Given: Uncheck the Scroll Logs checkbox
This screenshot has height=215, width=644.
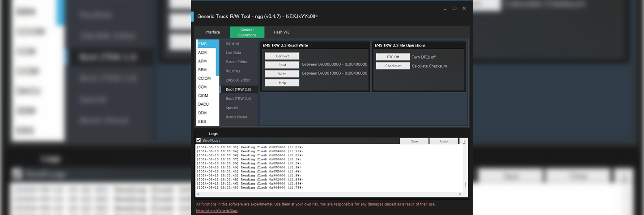Looking at the screenshot, I should (199, 140).
